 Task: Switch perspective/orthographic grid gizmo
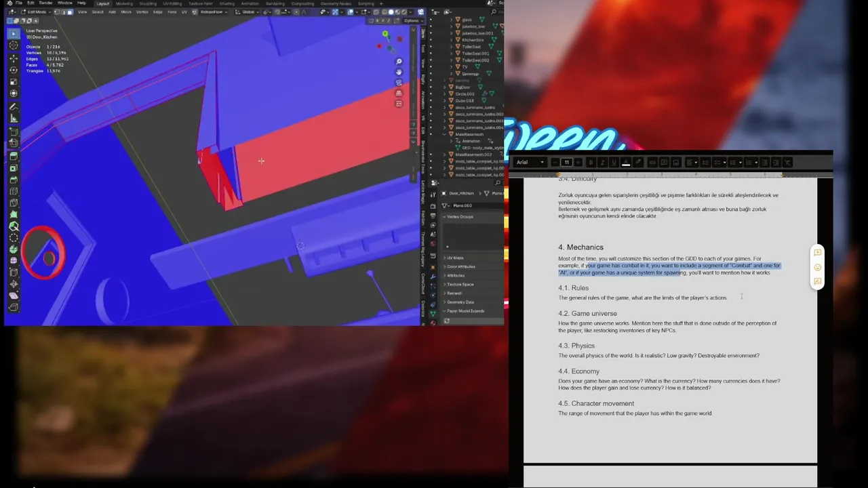pyautogui.click(x=399, y=93)
